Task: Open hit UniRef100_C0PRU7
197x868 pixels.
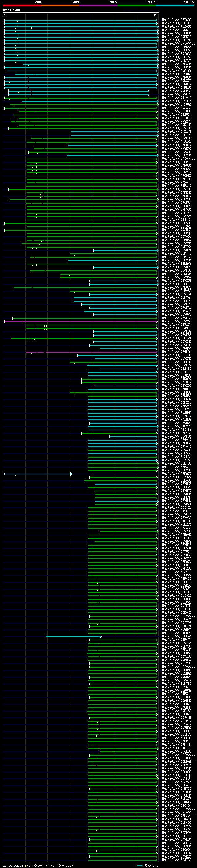Action: [177, 88]
